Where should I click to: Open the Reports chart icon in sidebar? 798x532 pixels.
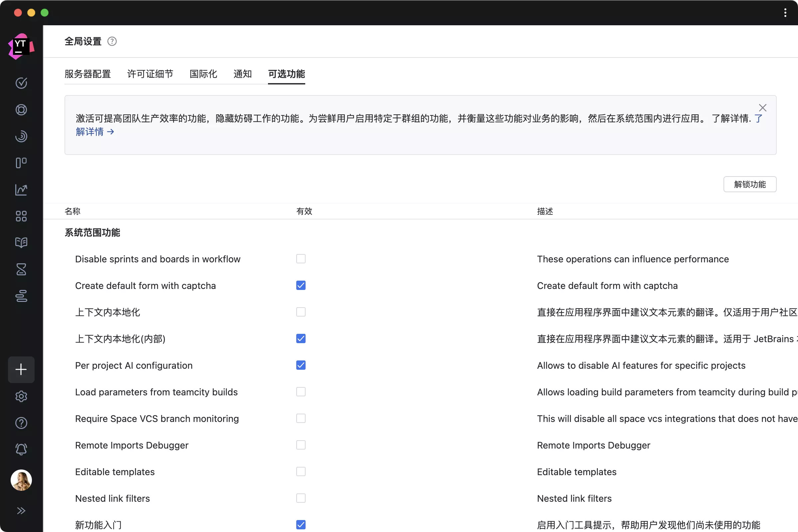[x=21, y=190]
